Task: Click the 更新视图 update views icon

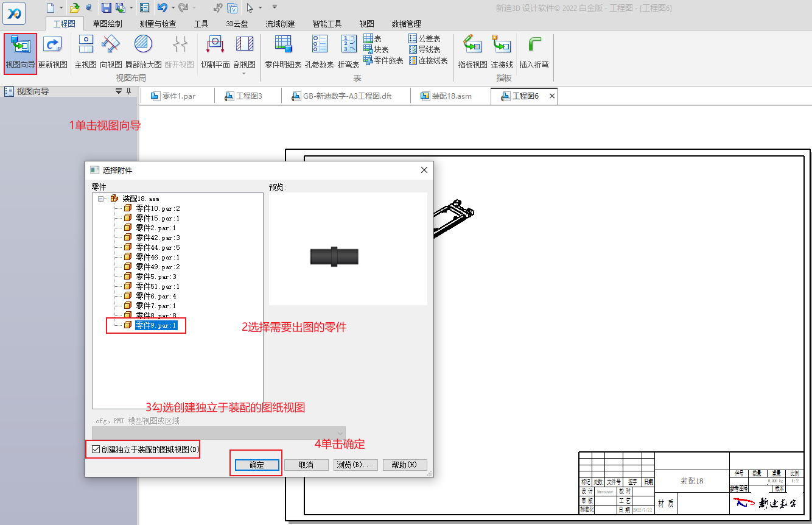Action: (53, 46)
